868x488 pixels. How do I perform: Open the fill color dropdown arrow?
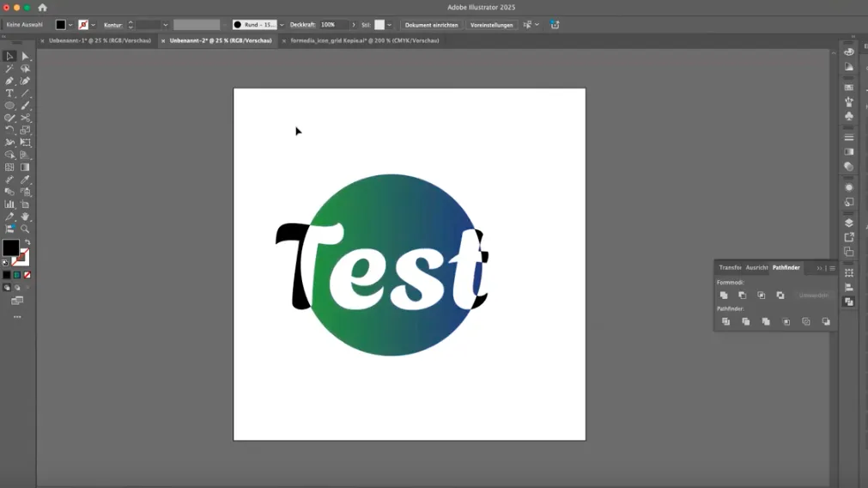[x=70, y=25]
